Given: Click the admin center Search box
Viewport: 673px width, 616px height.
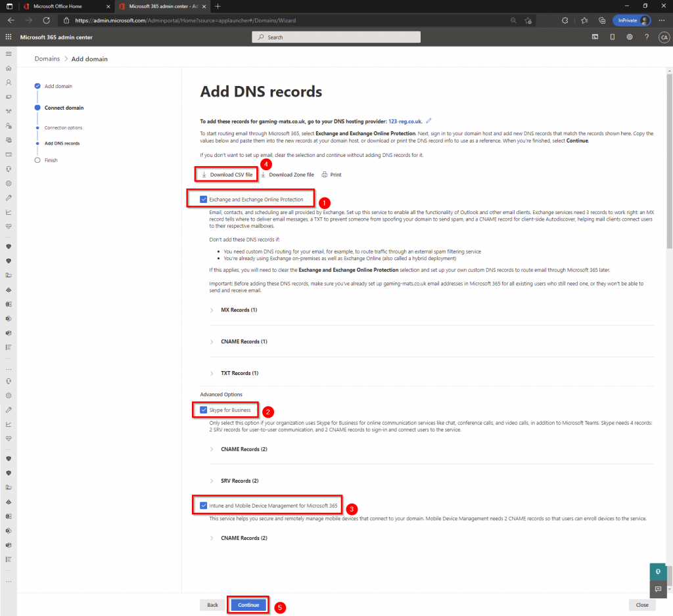Looking at the screenshot, I should [336, 37].
